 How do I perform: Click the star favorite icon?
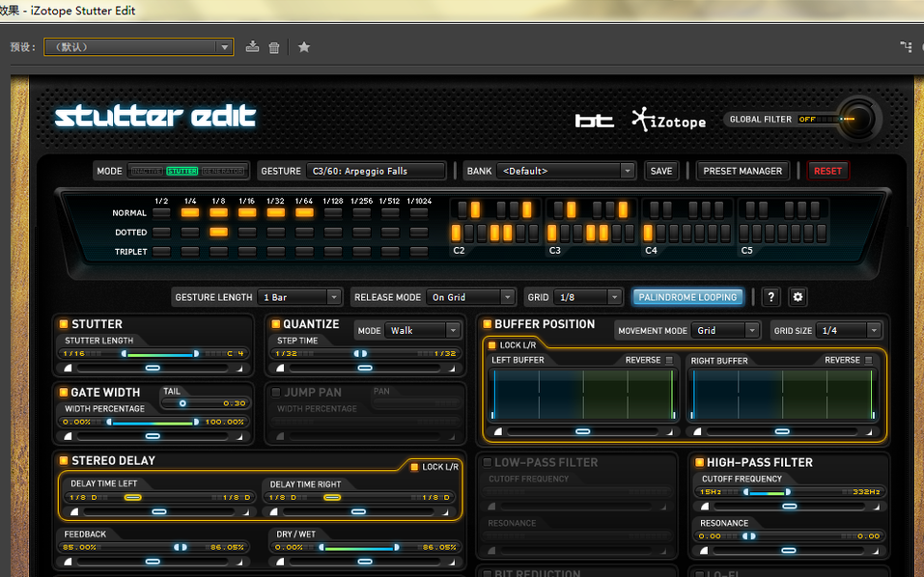(304, 46)
